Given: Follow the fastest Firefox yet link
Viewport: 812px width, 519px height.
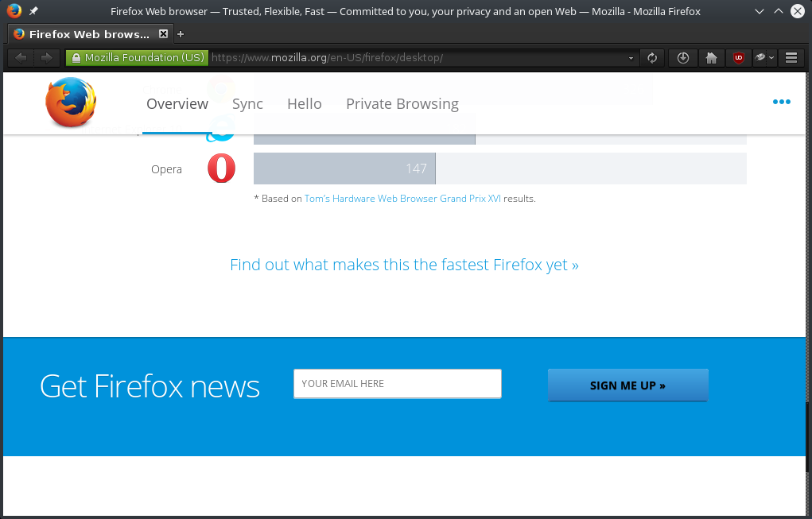Looking at the screenshot, I should point(405,265).
